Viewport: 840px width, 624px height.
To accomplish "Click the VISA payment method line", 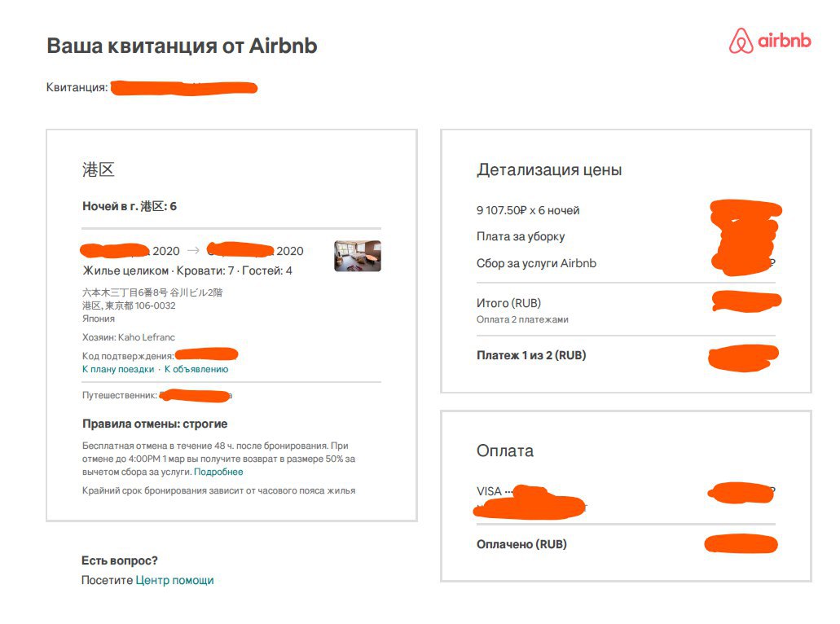I will [626, 491].
